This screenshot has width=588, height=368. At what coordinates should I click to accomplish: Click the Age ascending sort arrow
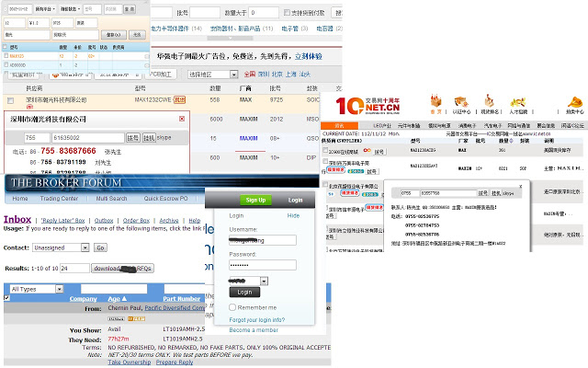pos(125,298)
